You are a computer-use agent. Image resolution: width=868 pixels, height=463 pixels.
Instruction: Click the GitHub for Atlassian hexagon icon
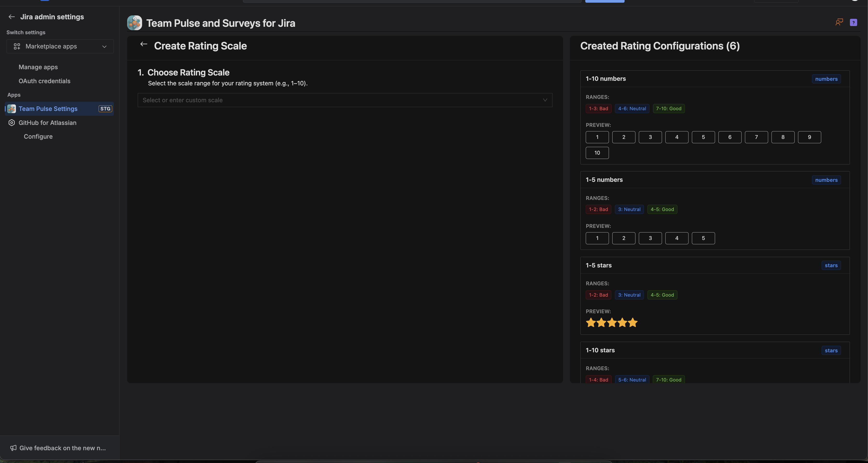(x=11, y=123)
